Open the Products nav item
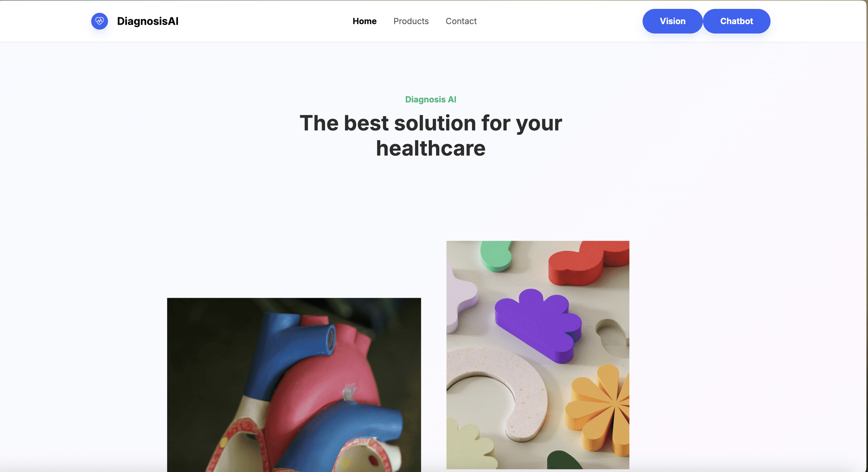Screen dimensions: 868x472 click(x=411, y=21)
